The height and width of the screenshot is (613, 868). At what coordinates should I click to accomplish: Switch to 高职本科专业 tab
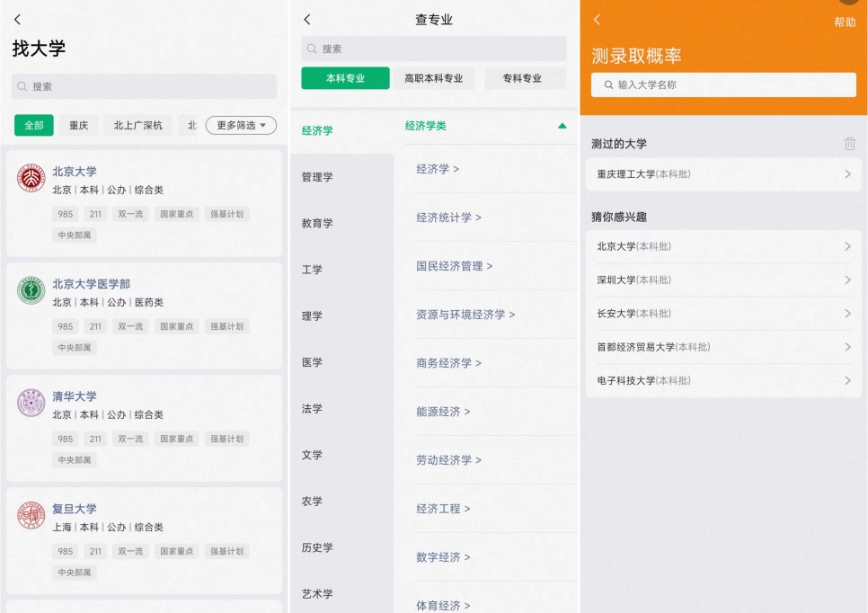[434, 78]
